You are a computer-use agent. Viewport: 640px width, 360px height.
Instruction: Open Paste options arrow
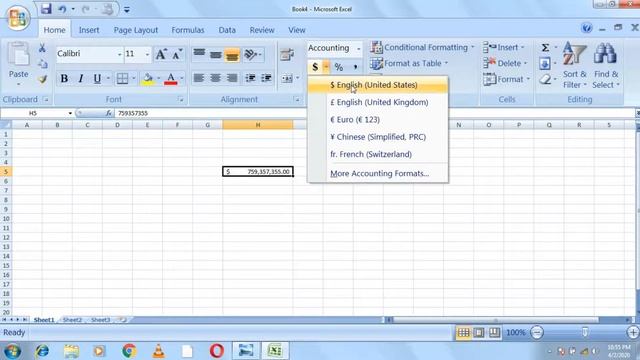point(18,84)
